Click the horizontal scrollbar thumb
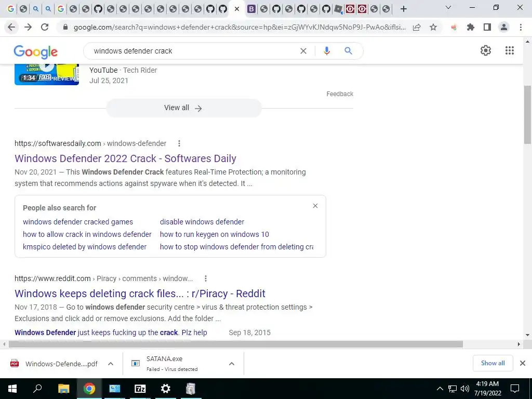 (x=235, y=344)
